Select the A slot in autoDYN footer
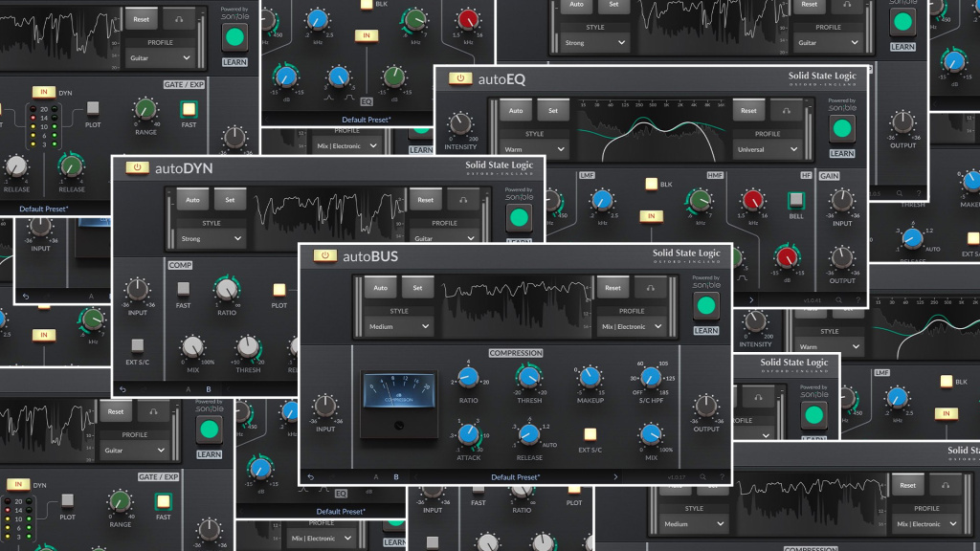 (189, 389)
